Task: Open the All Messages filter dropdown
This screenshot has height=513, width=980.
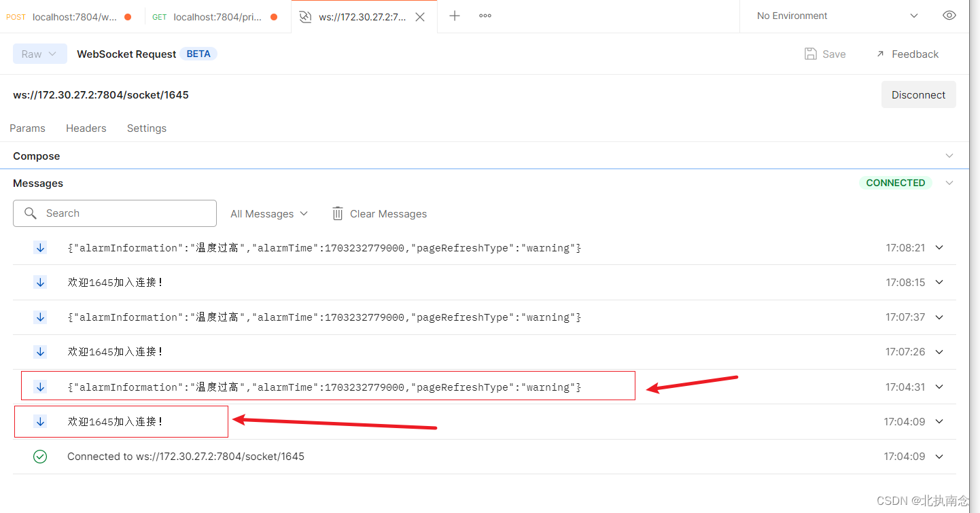Action: (x=269, y=213)
